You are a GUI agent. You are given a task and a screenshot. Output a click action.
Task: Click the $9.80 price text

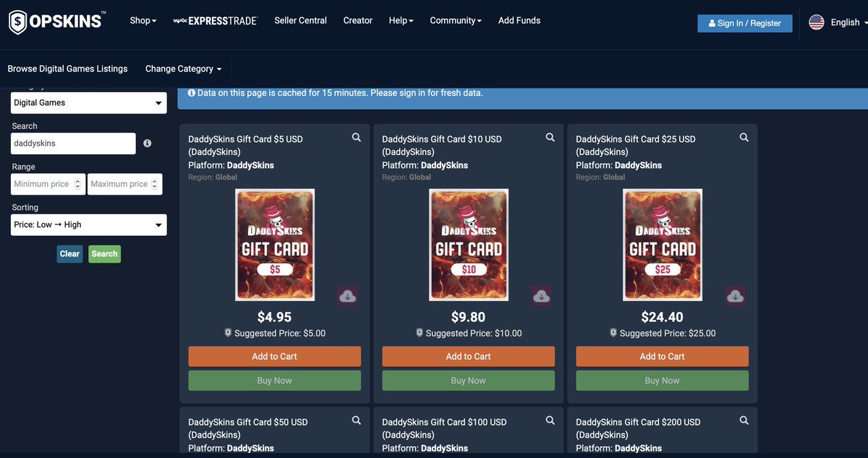pyautogui.click(x=469, y=317)
